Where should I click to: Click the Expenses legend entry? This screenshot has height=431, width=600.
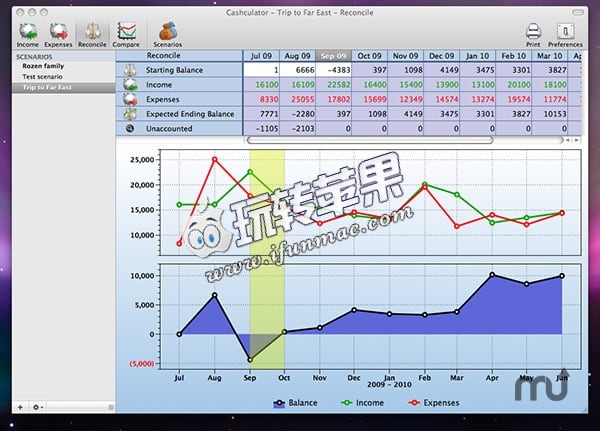[433, 403]
